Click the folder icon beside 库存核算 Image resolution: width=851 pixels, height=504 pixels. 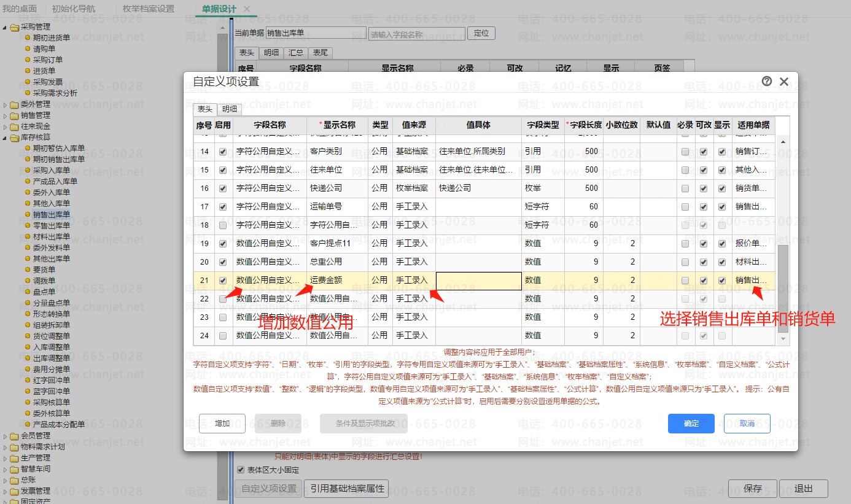coord(14,138)
